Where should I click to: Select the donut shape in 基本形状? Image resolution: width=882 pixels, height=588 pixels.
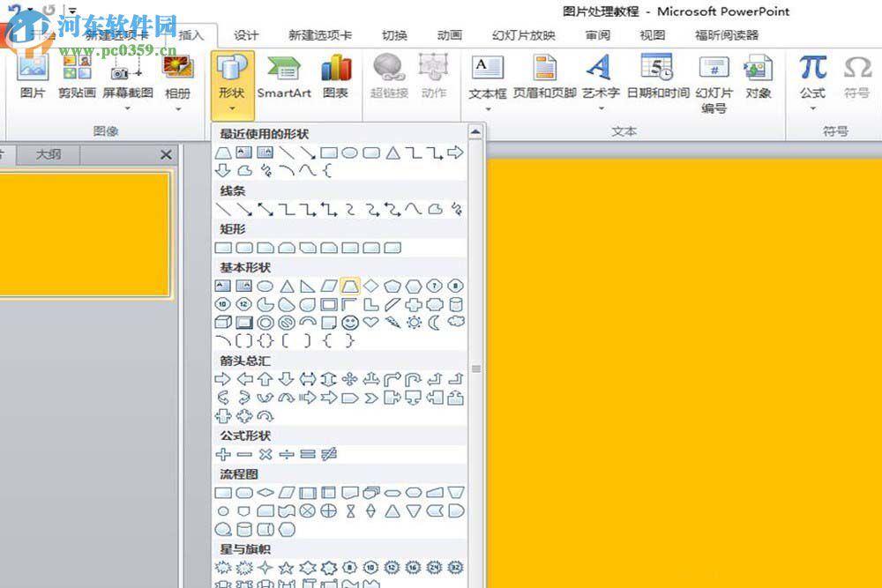click(x=265, y=322)
